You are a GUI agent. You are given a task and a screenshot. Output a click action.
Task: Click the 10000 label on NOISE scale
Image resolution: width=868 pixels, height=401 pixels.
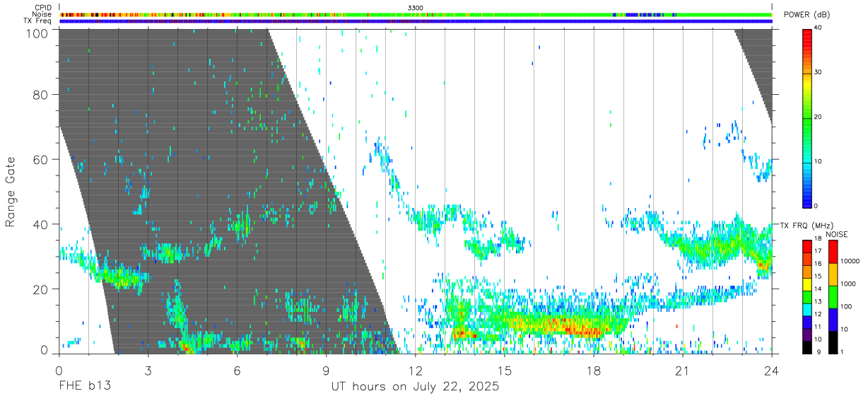coord(852,261)
